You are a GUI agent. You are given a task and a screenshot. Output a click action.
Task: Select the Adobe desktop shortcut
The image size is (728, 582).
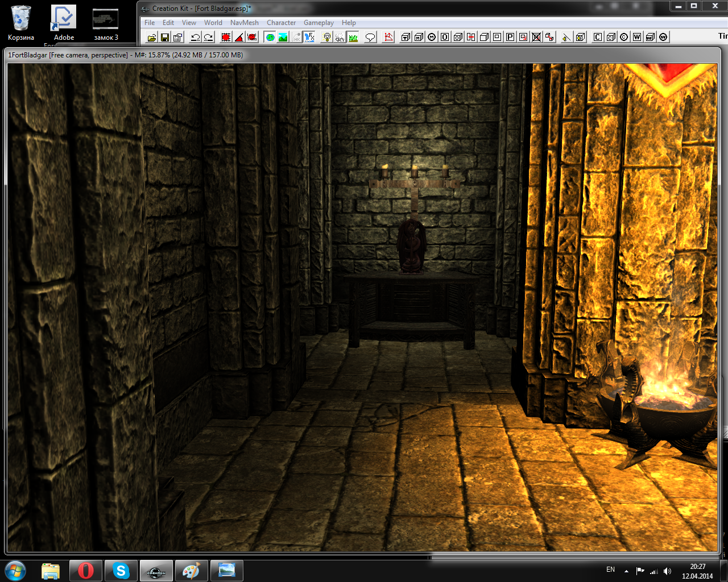point(64,23)
